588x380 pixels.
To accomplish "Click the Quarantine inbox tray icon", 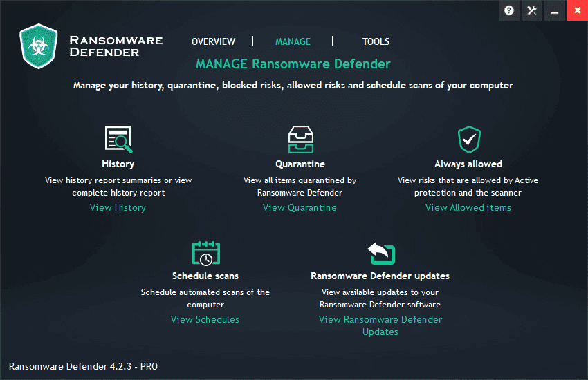I will pyautogui.click(x=301, y=140).
